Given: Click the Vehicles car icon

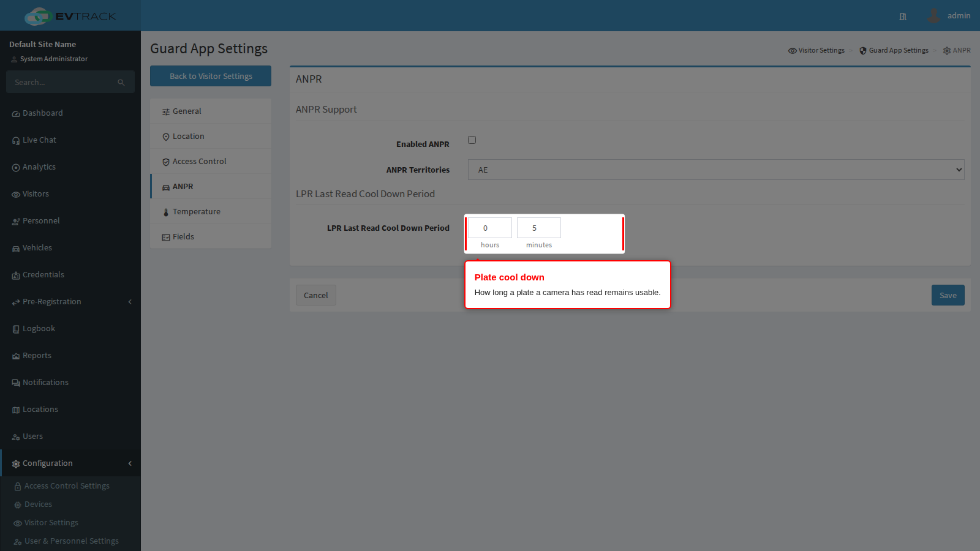Looking at the screenshot, I should (x=16, y=249).
